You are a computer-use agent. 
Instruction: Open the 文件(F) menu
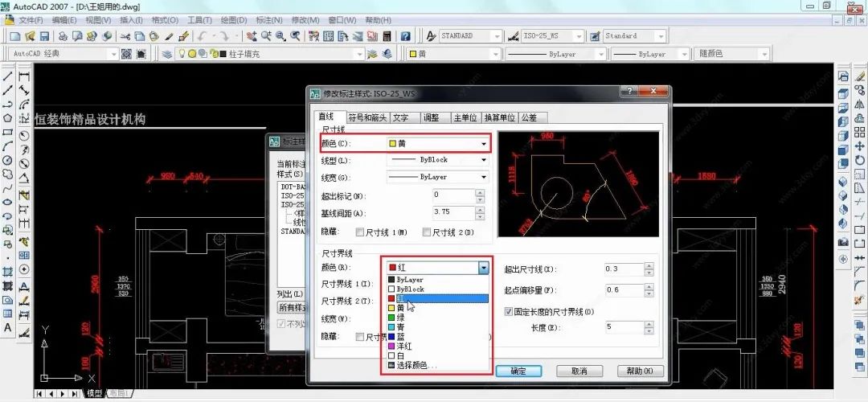31,20
